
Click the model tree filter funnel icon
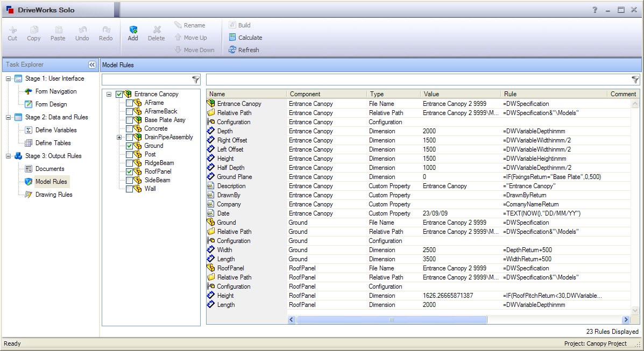click(x=196, y=79)
